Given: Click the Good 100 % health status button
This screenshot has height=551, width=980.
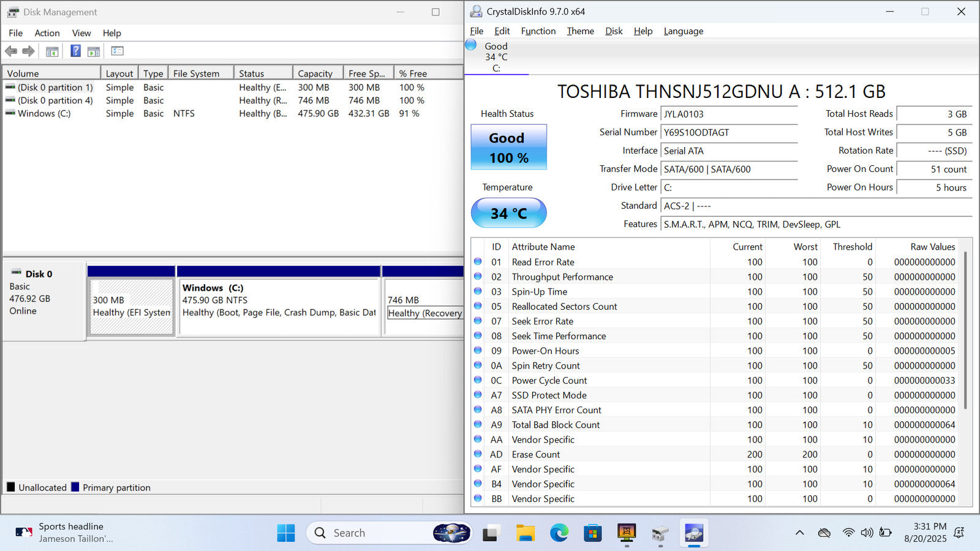Looking at the screenshot, I should pyautogui.click(x=508, y=148).
